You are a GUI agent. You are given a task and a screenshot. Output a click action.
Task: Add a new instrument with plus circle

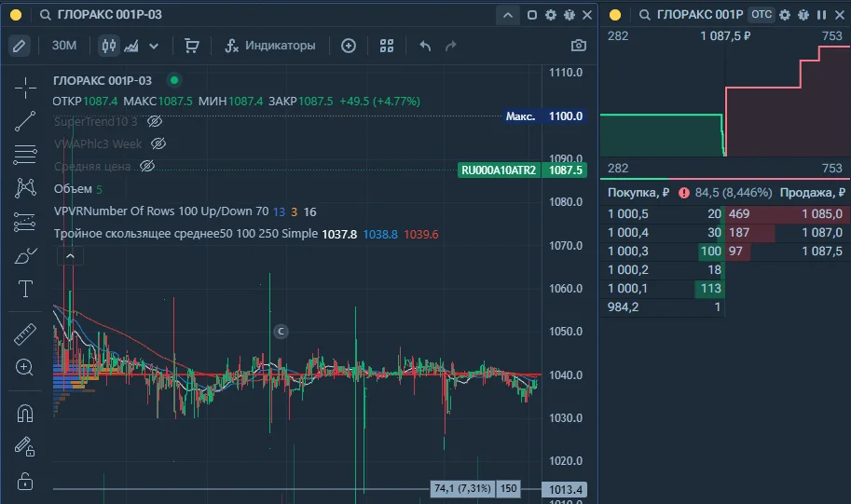coord(349,46)
